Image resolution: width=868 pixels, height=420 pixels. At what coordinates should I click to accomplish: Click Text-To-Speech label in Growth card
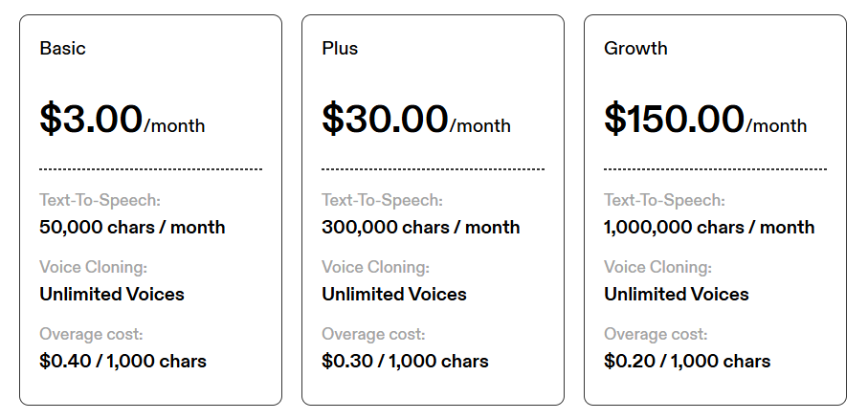point(664,201)
